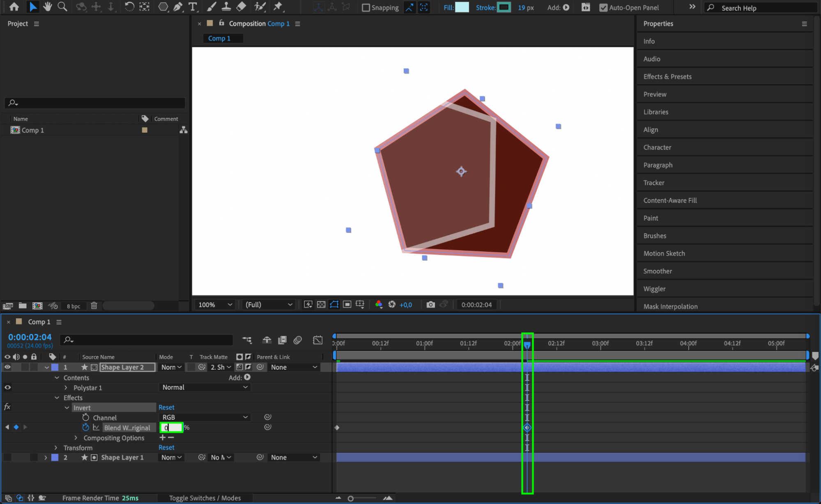Uncheck Auto-Open Panel checkbox
Viewport: 821px width, 504px height.
603,8
